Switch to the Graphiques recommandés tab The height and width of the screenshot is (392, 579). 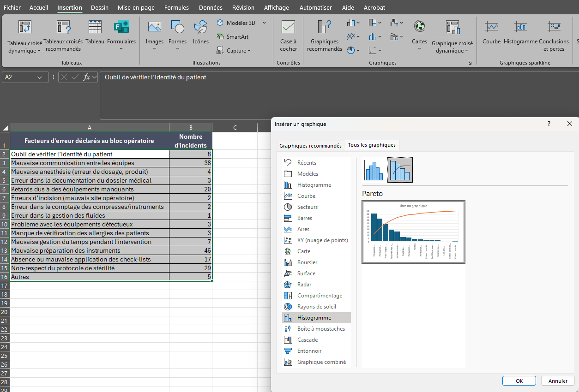310,145
